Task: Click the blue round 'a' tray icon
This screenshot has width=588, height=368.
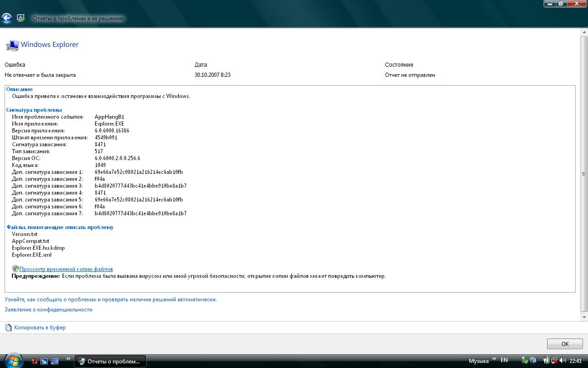Action: tap(533, 361)
